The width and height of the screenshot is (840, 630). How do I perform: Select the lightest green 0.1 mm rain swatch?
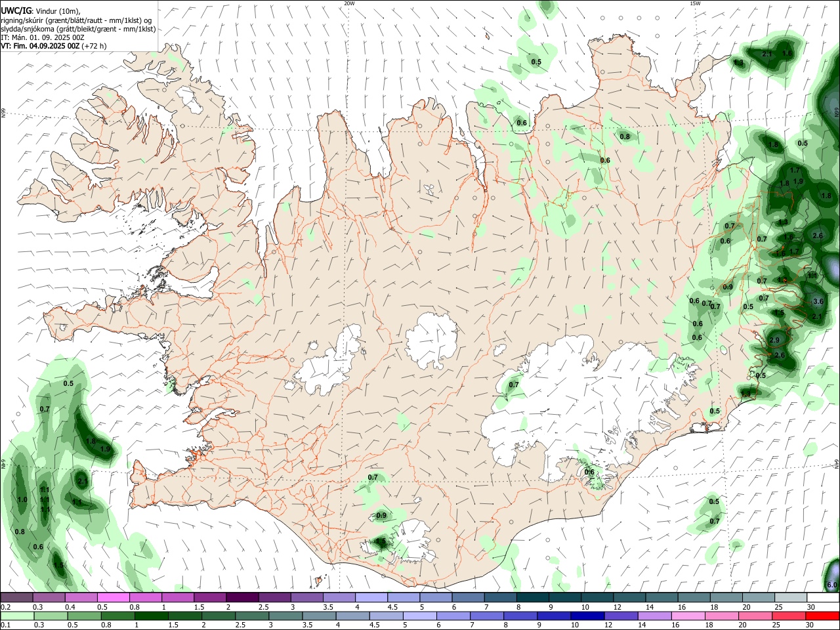[x=17, y=616]
